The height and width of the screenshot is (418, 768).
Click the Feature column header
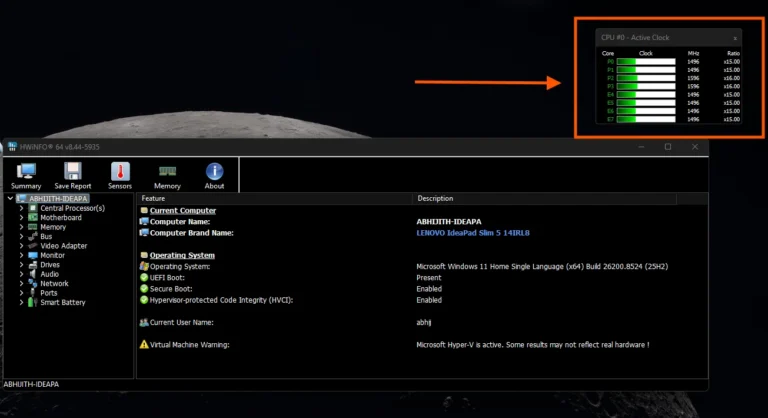[x=274, y=198]
